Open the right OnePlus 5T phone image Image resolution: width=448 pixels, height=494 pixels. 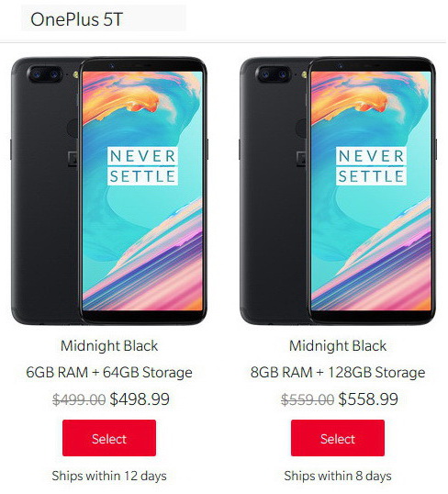coord(338,191)
